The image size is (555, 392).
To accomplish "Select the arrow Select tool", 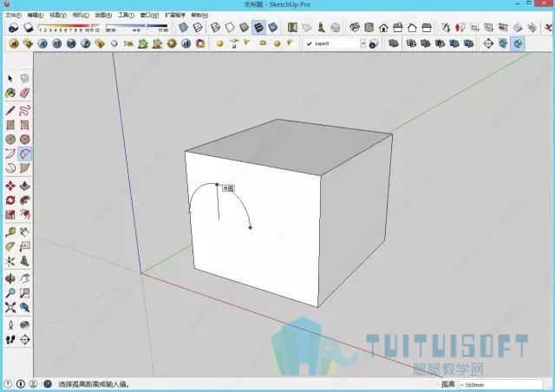I will pos(10,78).
